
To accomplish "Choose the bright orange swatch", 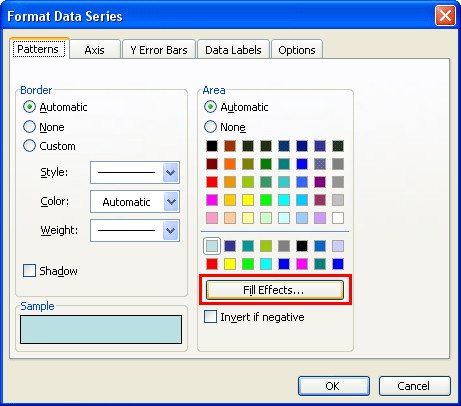I will coord(230,164).
